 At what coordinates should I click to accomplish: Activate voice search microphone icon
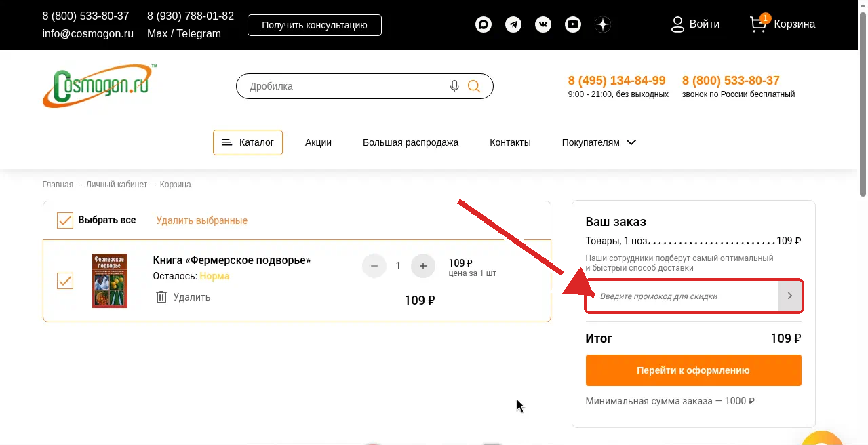pyautogui.click(x=454, y=86)
